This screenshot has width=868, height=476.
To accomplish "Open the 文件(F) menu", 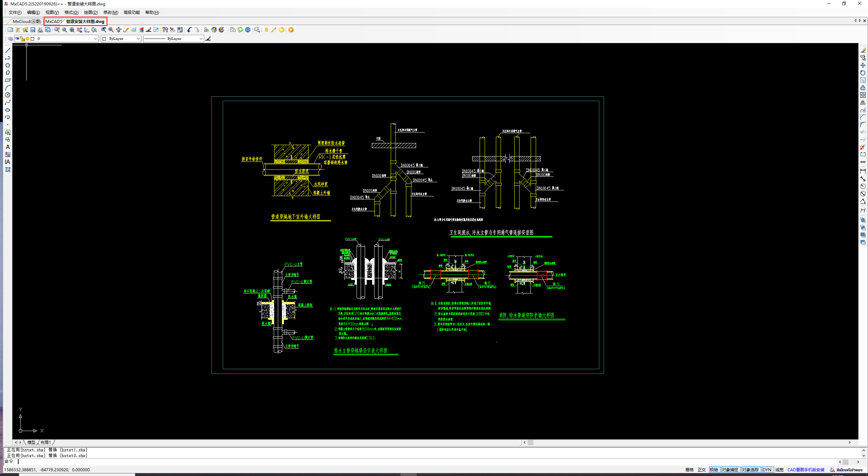I will pyautogui.click(x=15, y=13).
